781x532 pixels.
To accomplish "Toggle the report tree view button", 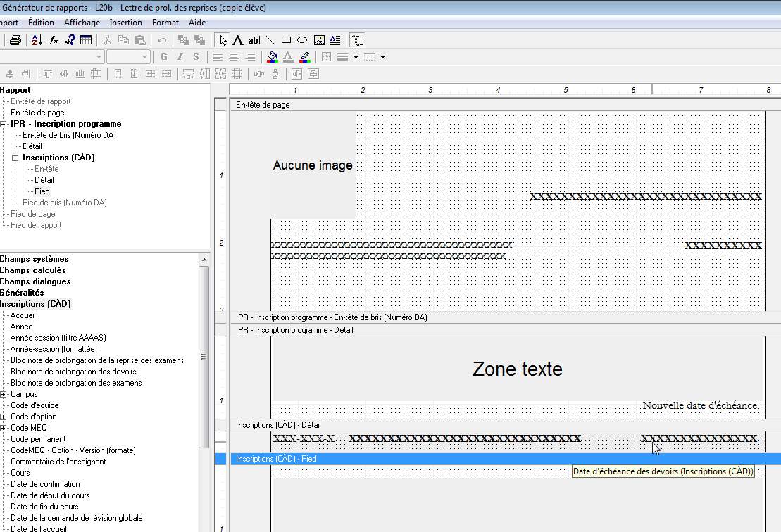I will pos(358,40).
